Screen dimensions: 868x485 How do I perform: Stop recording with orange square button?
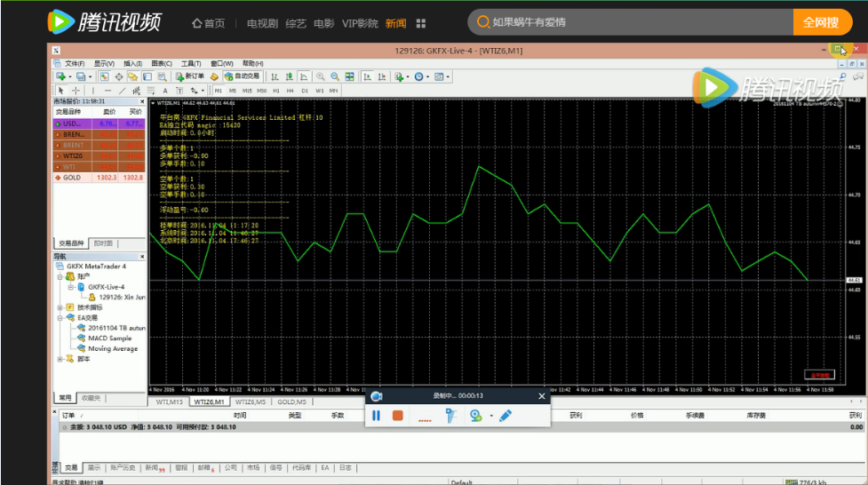point(397,415)
